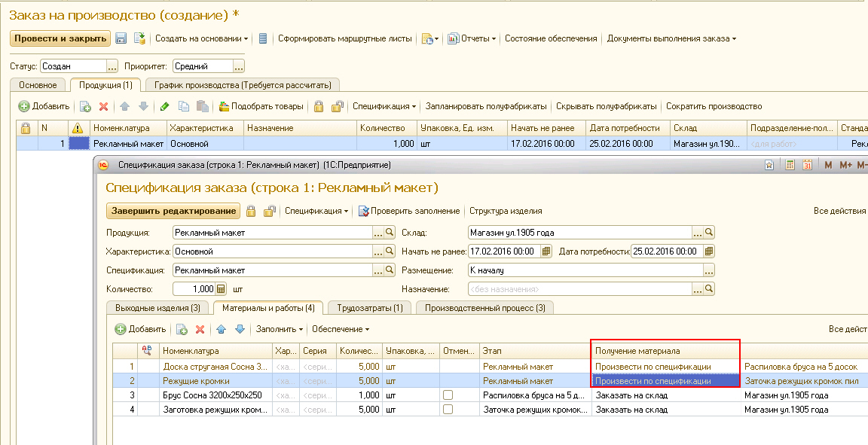Open calculator icon in specification title bar
Viewport: 868px width, 445px height.
[x=790, y=165]
